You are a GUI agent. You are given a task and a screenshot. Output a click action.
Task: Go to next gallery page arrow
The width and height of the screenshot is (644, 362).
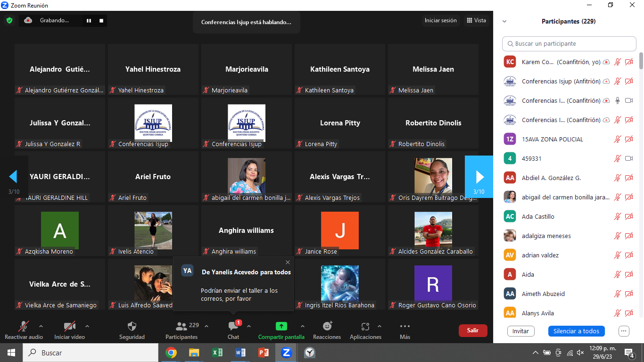click(x=479, y=177)
